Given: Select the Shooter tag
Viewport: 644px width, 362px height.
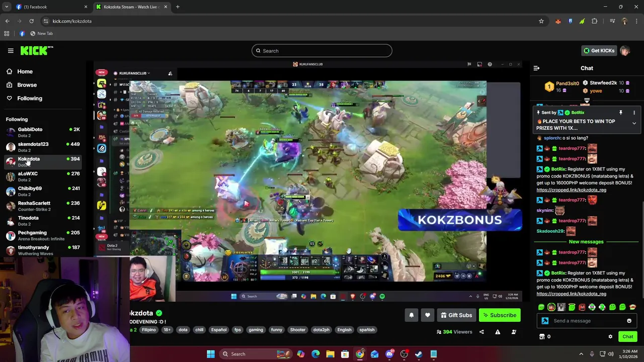Looking at the screenshot, I should [297, 330].
